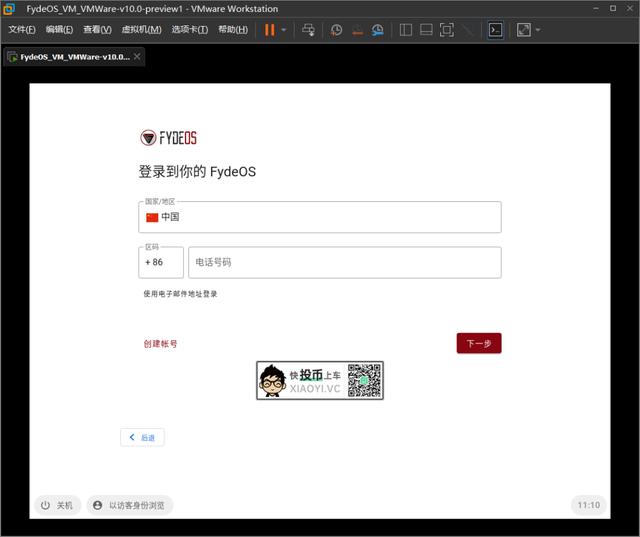Image resolution: width=640 pixels, height=537 pixels.
Task: Minimize the VMware Workstation window
Action: (x=596, y=8)
